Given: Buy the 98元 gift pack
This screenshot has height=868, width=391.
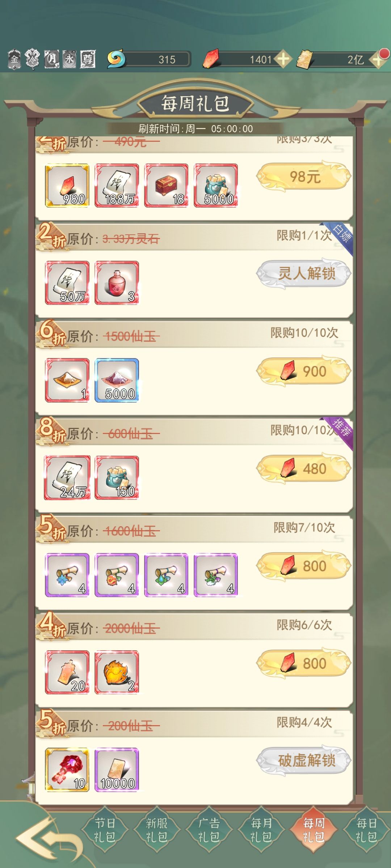Looking at the screenshot, I should [304, 176].
